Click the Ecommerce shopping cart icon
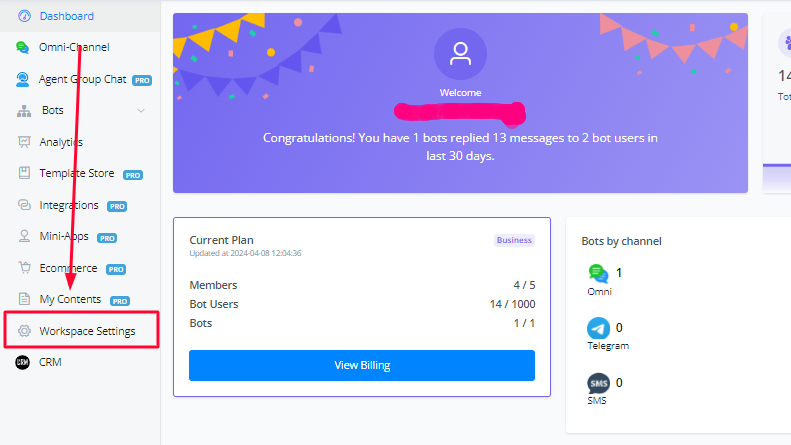This screenshot has height=445, width=791. [24, 267]
